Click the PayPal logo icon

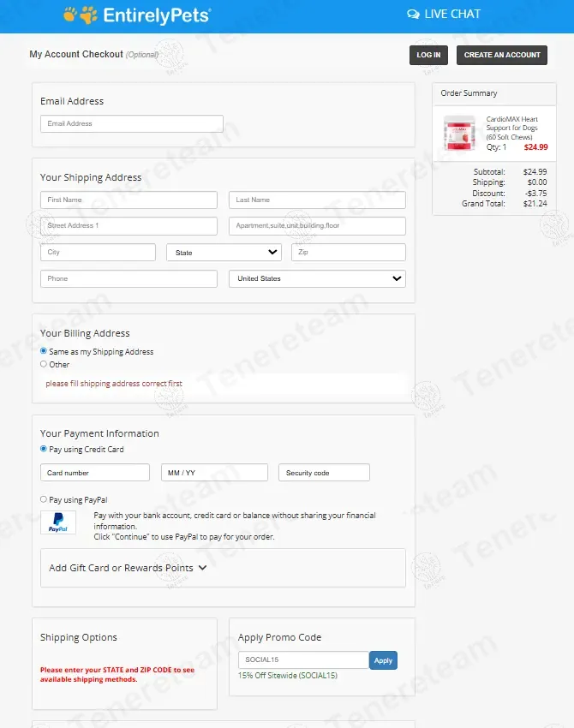(x=58, y=522)
